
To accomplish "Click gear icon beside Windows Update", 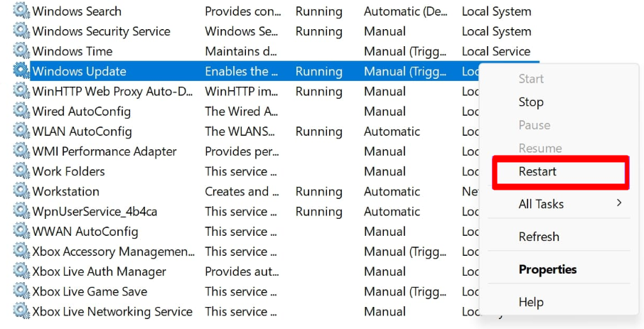I will pyautogui.click(x=21, y=71).
